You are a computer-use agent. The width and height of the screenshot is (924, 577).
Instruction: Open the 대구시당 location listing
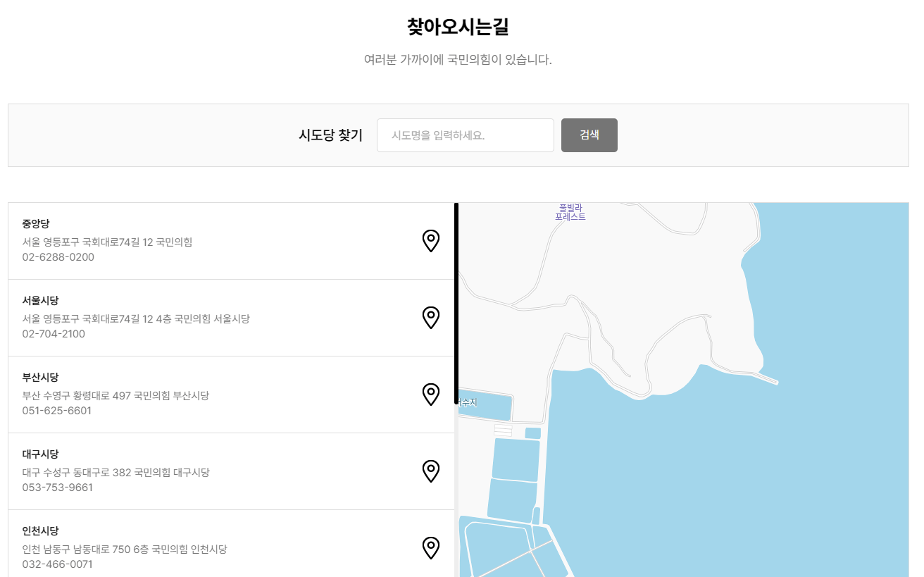211,471
